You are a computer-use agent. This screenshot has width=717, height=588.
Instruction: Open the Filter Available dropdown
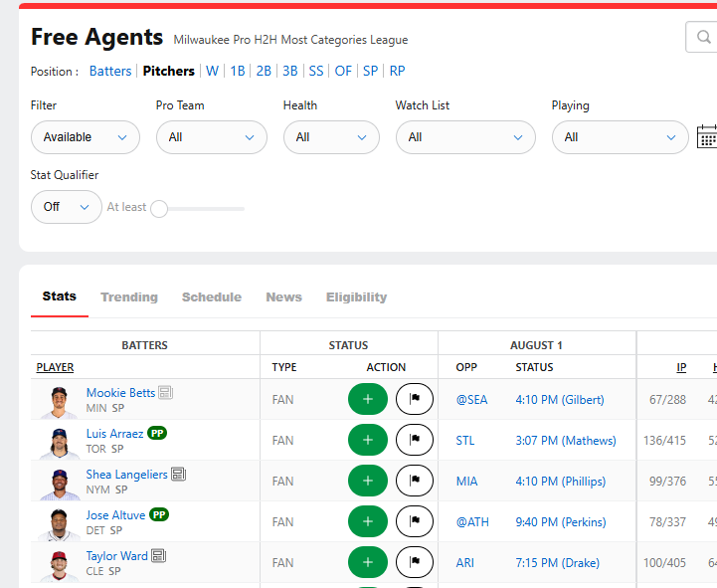[86, 137]
